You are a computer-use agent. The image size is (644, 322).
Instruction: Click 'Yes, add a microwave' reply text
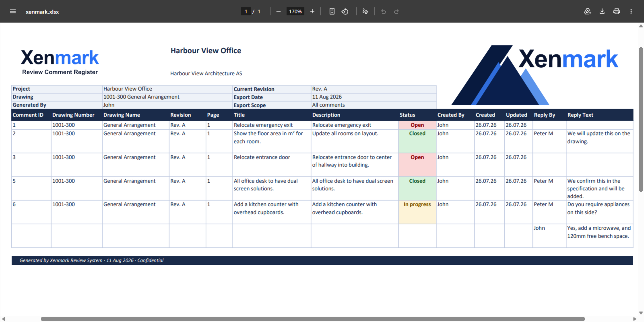pos(599,232)
